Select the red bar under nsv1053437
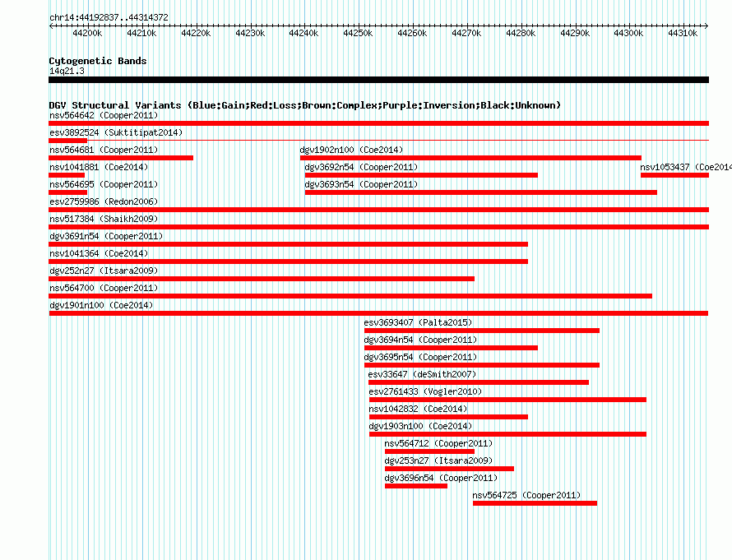This screenshot has width=732, height=560. coord(674,175)
